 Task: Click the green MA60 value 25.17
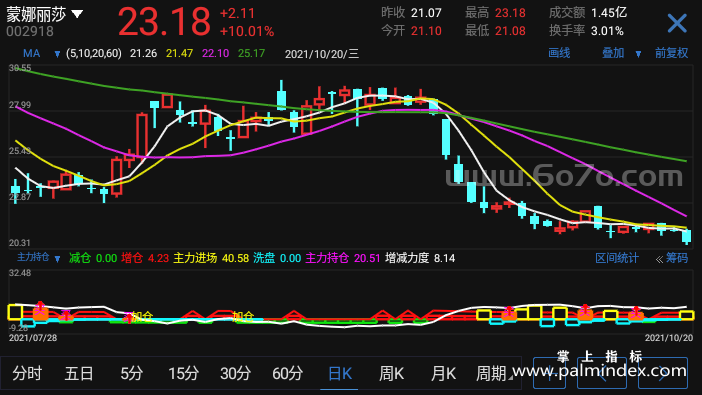(251, 54)
